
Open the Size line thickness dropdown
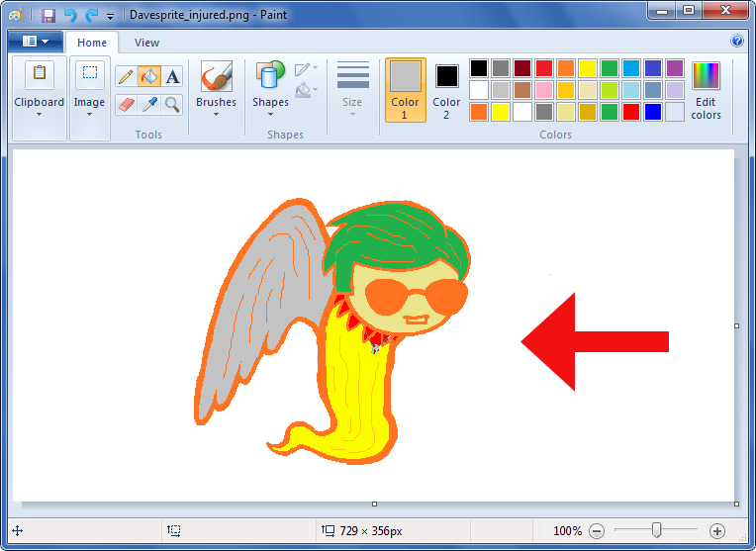353,89
